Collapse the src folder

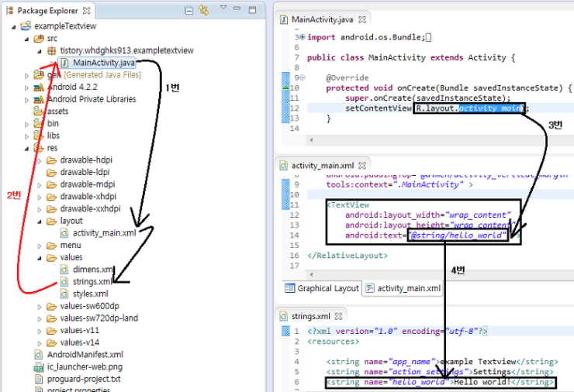pyautogui.click(x=26, y=39)
